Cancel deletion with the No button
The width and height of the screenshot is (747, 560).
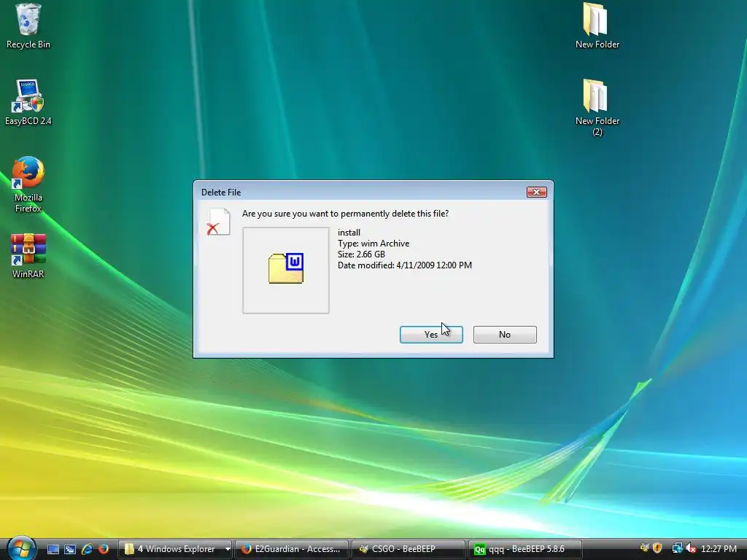click(x=505, y=334)
